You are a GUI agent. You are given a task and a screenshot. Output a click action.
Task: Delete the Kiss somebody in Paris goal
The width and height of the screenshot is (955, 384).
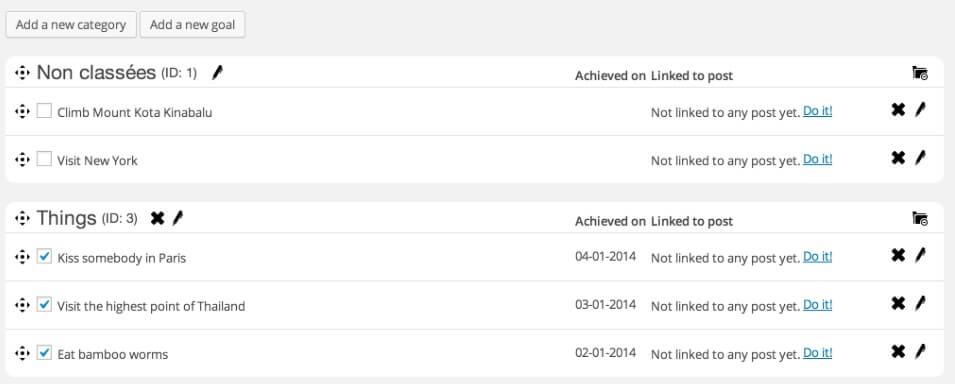click(x=898, y=255)
